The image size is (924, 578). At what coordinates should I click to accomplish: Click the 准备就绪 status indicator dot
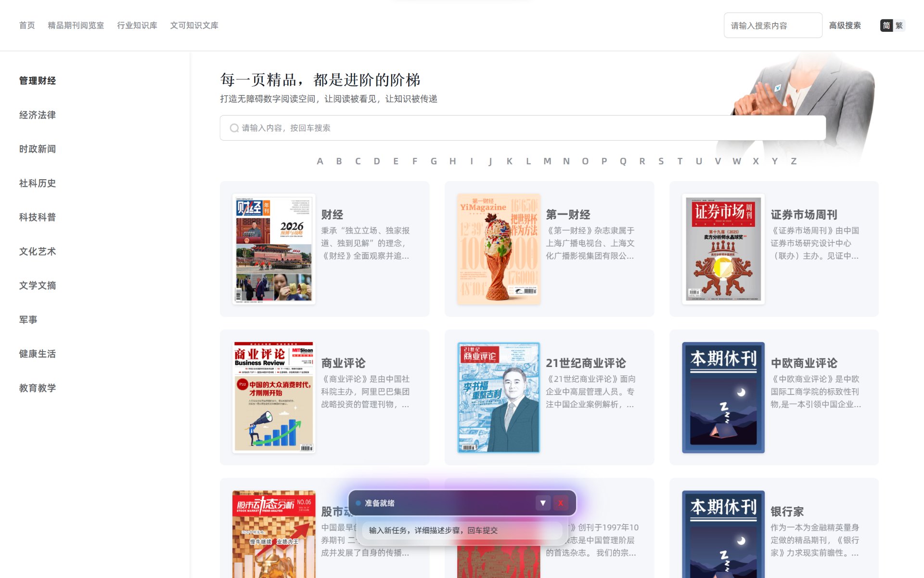(358, 503)
